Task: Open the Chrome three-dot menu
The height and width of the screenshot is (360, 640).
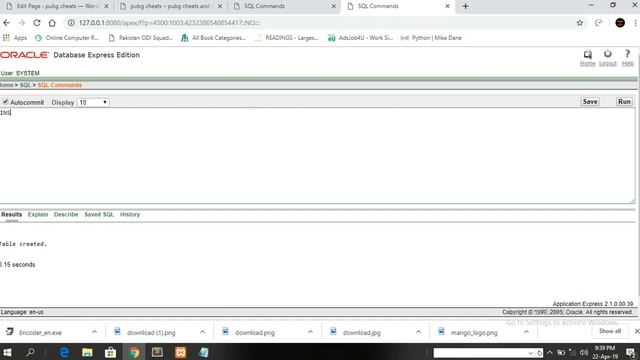Action: point(636,23)
